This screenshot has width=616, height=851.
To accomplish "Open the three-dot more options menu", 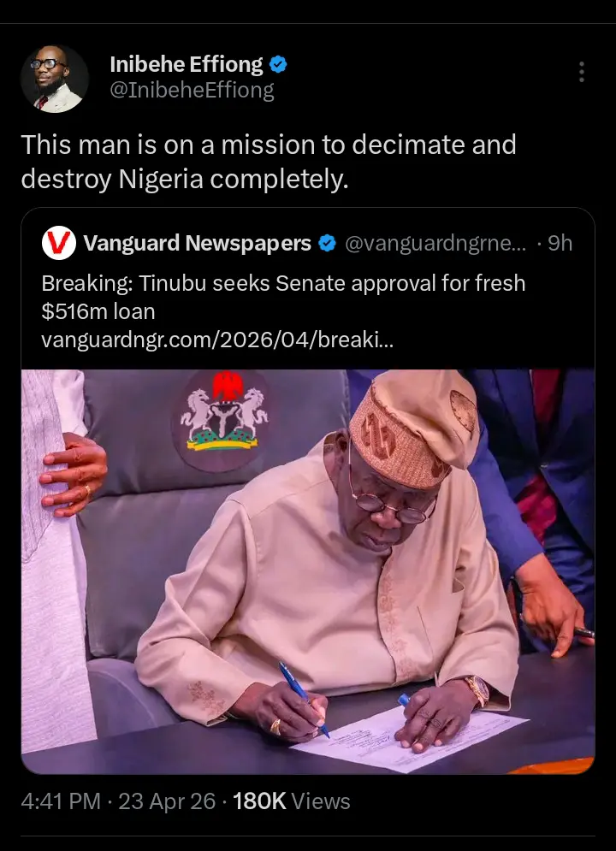I will click(x=582, y=72).
